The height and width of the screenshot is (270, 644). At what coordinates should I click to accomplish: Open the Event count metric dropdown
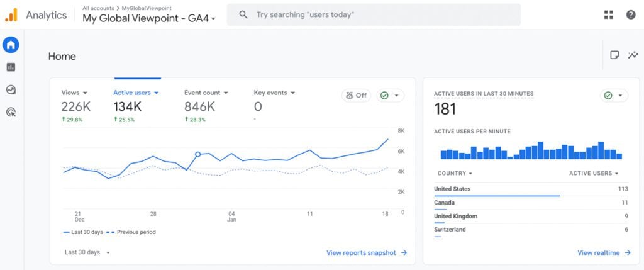(206, 93)
